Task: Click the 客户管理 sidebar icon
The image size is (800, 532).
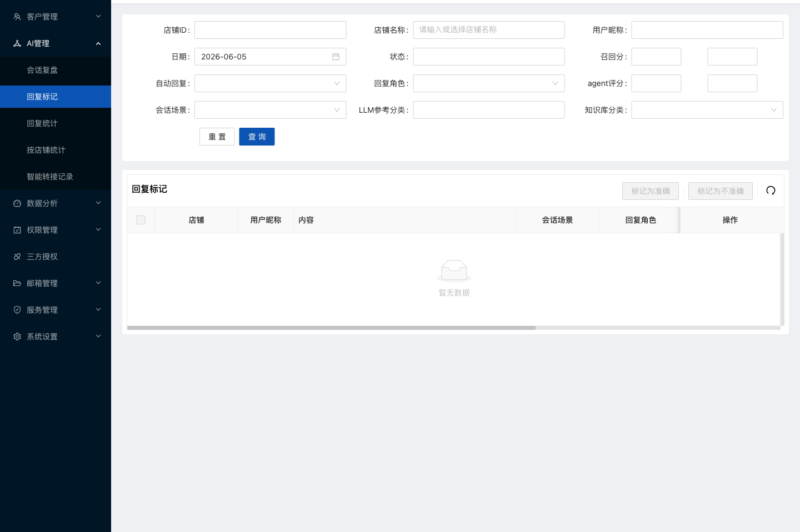Action: point(17,17)
